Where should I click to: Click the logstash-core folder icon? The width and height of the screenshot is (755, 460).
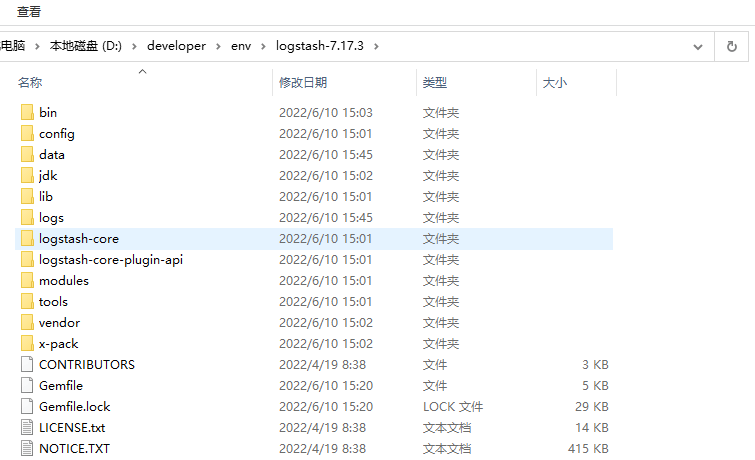(27, 238)
